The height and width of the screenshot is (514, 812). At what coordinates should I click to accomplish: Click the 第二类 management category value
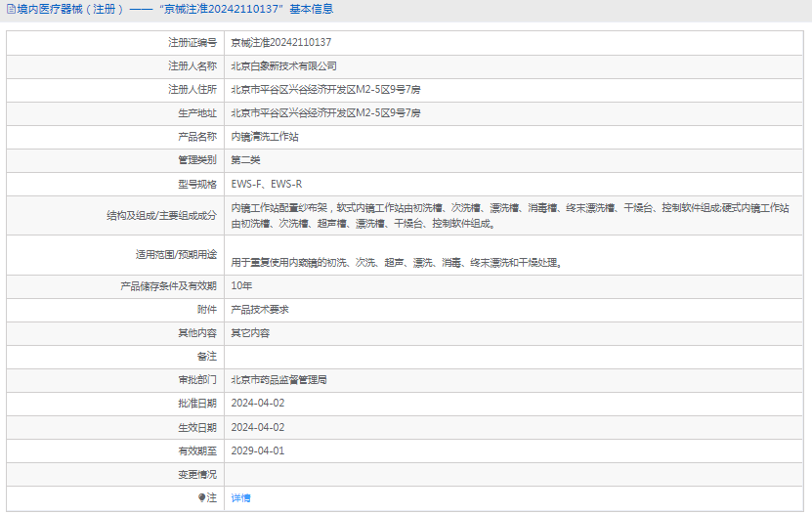245,160
